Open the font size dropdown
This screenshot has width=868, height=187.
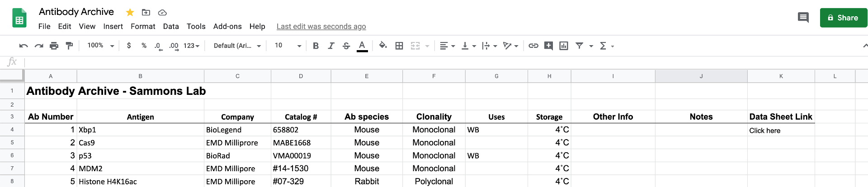tap(288, 46)
